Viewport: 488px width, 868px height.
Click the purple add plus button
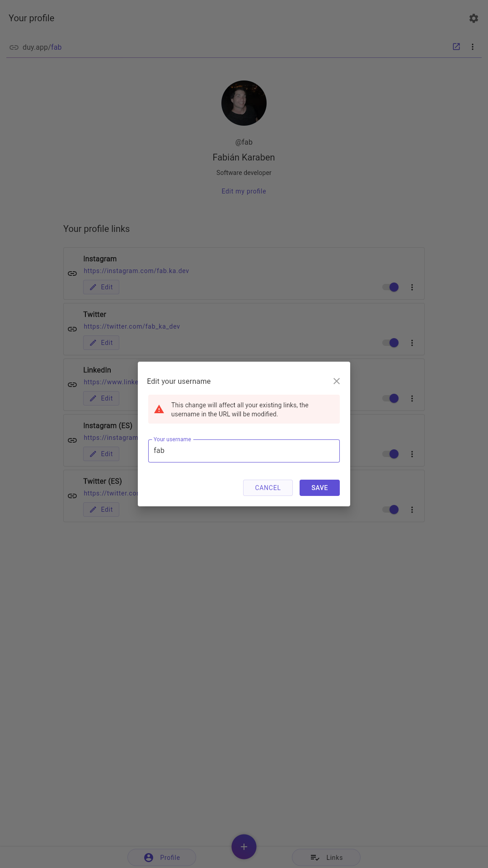pos(244,847)
